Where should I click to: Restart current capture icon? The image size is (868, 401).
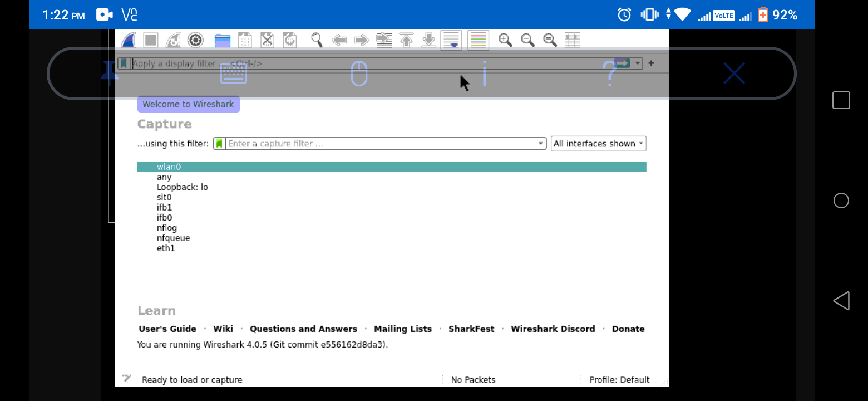click(173, 40)
